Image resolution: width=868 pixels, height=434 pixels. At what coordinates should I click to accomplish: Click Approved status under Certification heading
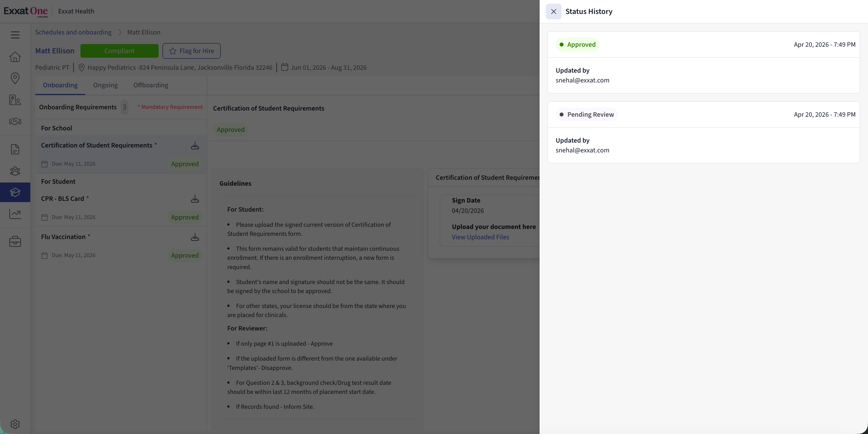(230, 130)
